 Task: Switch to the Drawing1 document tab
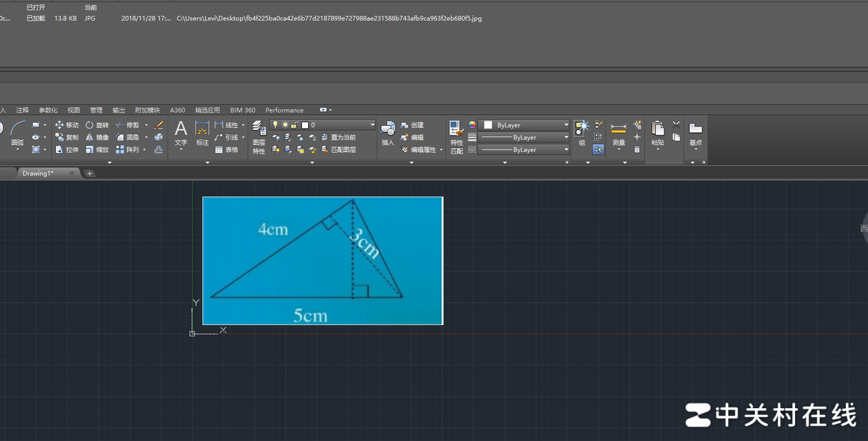38,174
